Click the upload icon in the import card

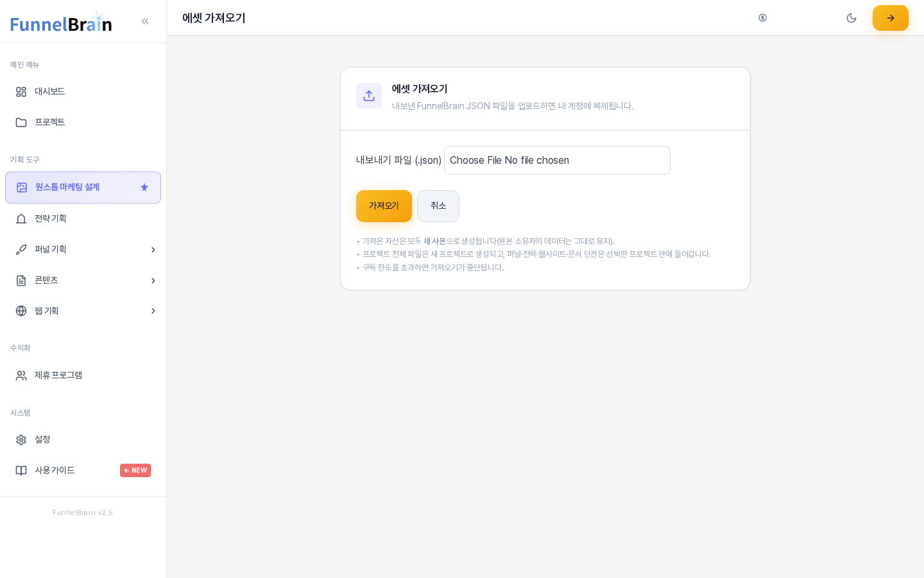(369, 96)
